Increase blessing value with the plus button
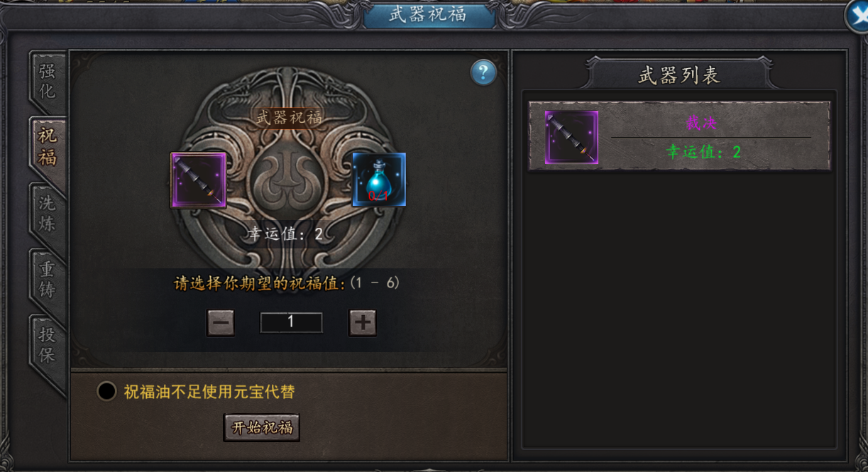The image size is (868, 472). click(x=362, y=323)
